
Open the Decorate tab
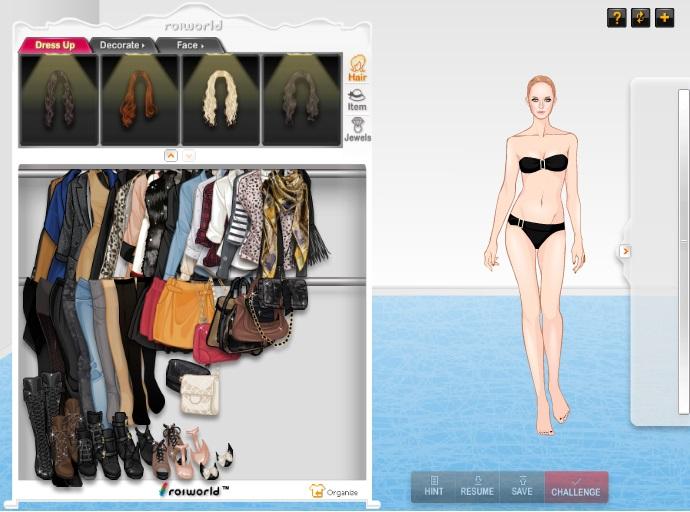[122, 45]
